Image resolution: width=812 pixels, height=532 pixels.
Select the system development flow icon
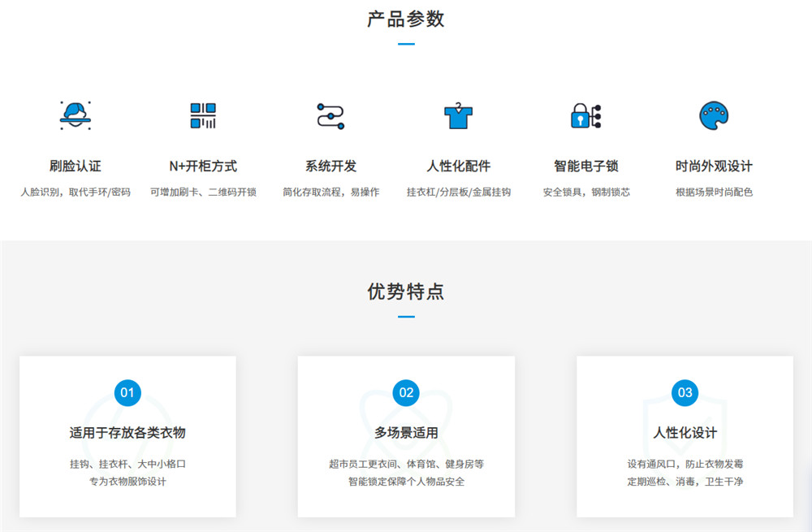coord(330,115)
